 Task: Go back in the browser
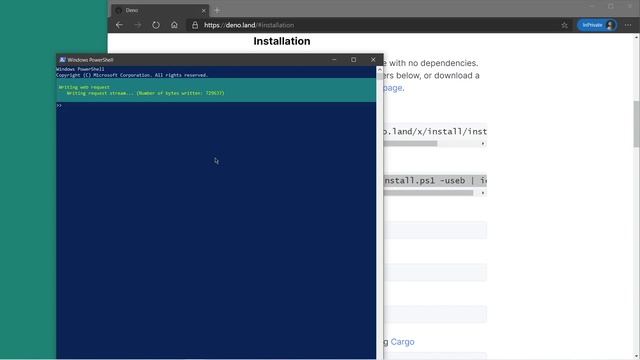[119, 25]
